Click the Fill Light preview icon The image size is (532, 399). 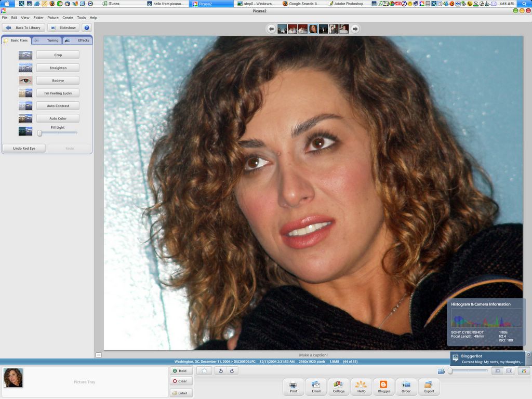click(x=25, y=131)
